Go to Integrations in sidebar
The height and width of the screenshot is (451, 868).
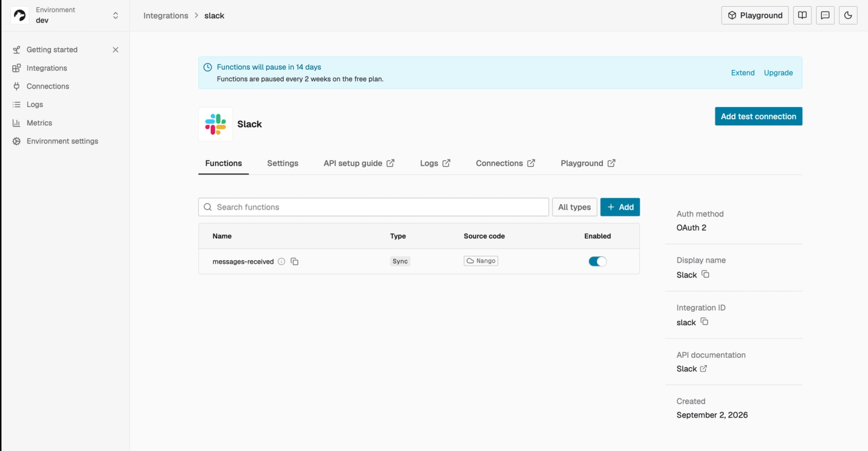coord(46,68)
